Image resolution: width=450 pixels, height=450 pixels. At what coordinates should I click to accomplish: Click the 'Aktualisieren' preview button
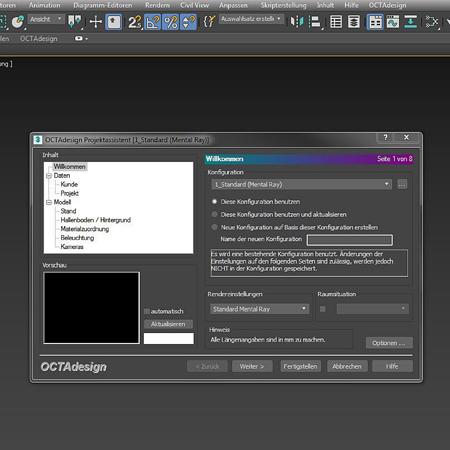pyautogui.click(x=168, y=324)
